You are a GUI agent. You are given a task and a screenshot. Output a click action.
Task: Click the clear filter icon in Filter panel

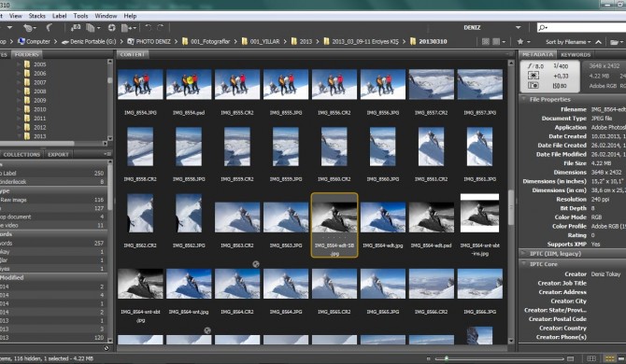(107, 348)
